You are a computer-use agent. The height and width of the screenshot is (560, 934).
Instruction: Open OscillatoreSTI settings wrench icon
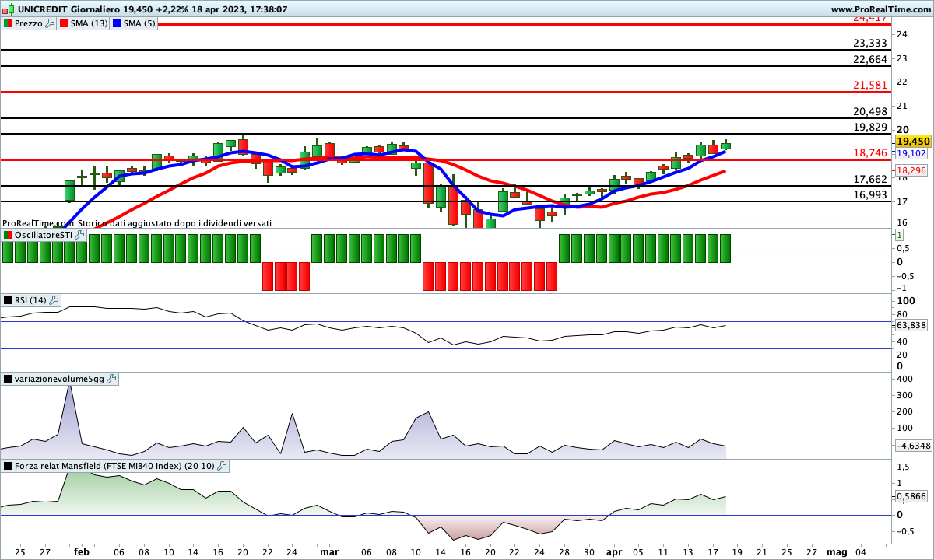[79, 234]
